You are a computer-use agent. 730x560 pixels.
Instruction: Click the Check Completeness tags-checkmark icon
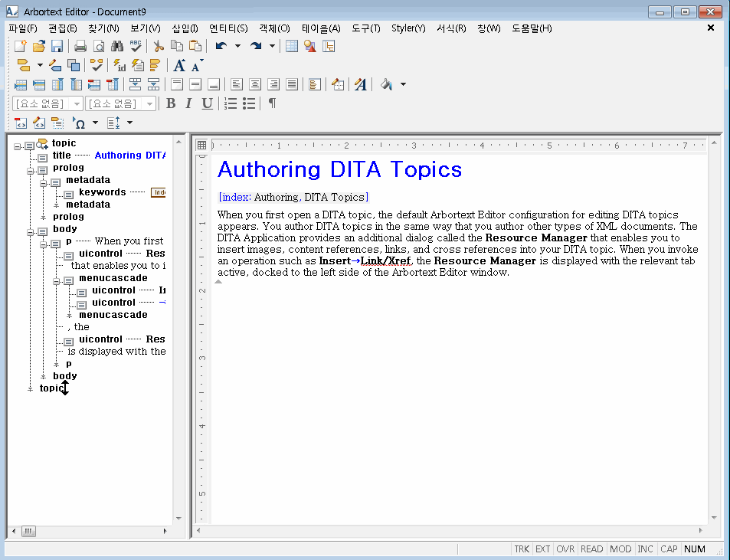(97, 65)
